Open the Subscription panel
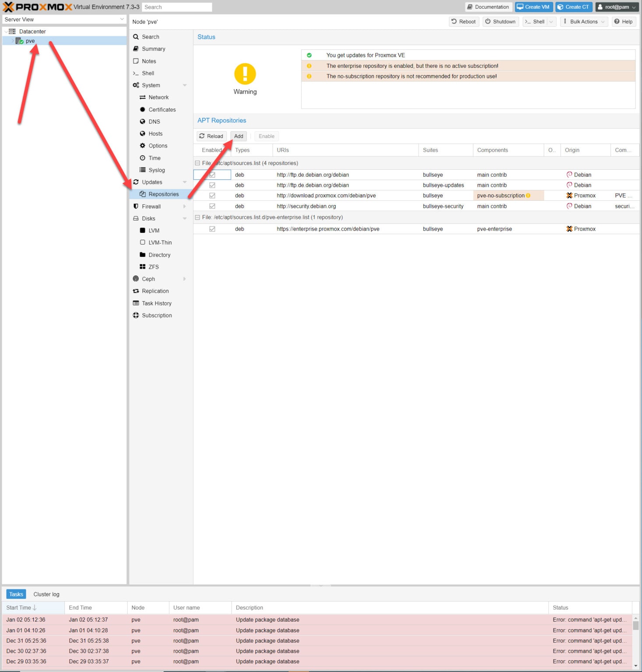Screen dimensions: 642x672 pyautogui.click(x=157, y=315)
